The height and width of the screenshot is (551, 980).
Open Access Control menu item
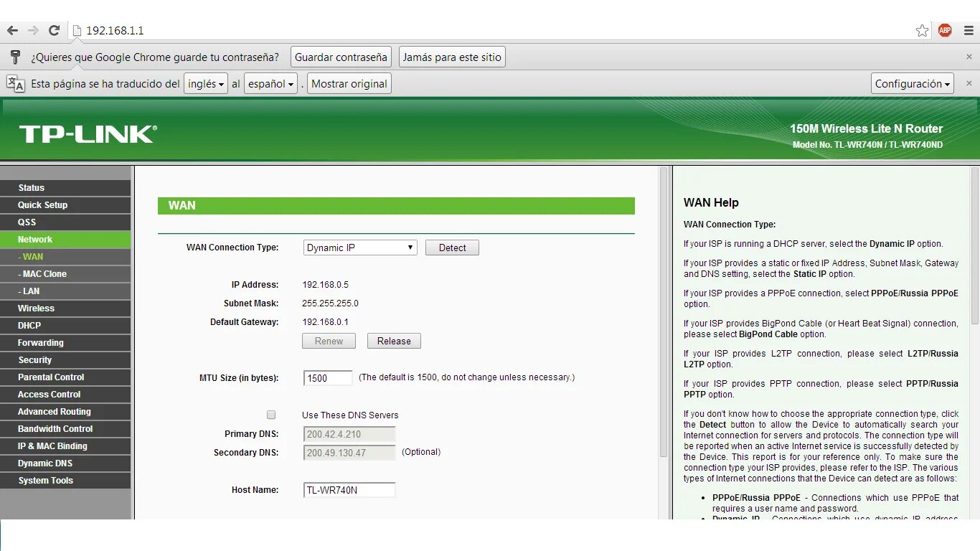(65, 394)
